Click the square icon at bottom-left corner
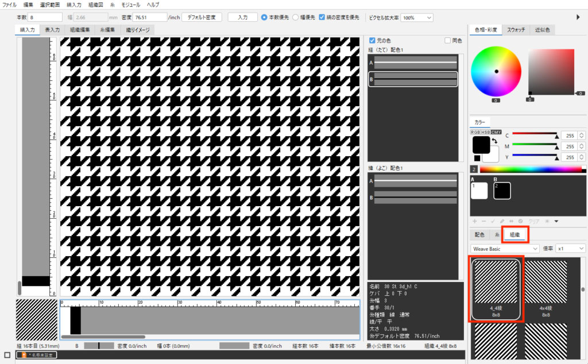588x364 pixels. pos(7,355)
